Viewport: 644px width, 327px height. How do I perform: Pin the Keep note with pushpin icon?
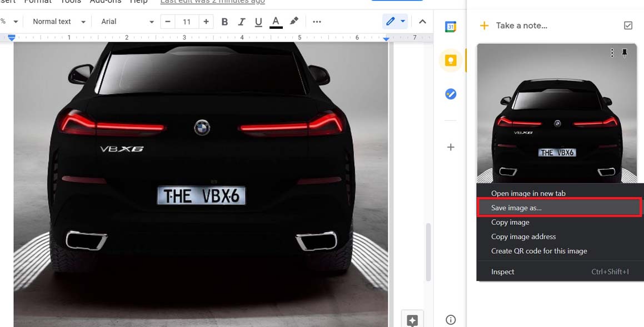pyautogui.click(x=625, y=53)
